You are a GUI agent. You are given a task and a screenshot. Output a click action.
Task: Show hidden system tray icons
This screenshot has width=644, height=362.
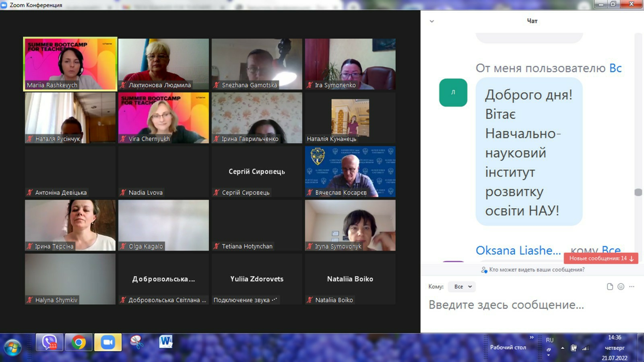pyautogui.click(x=562, y=348)
